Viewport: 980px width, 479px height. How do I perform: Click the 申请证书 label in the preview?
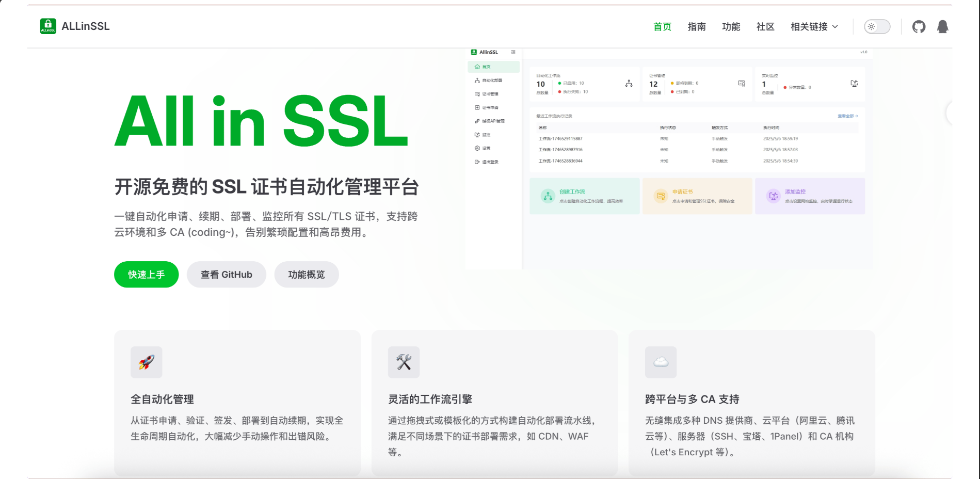(683, 191)
